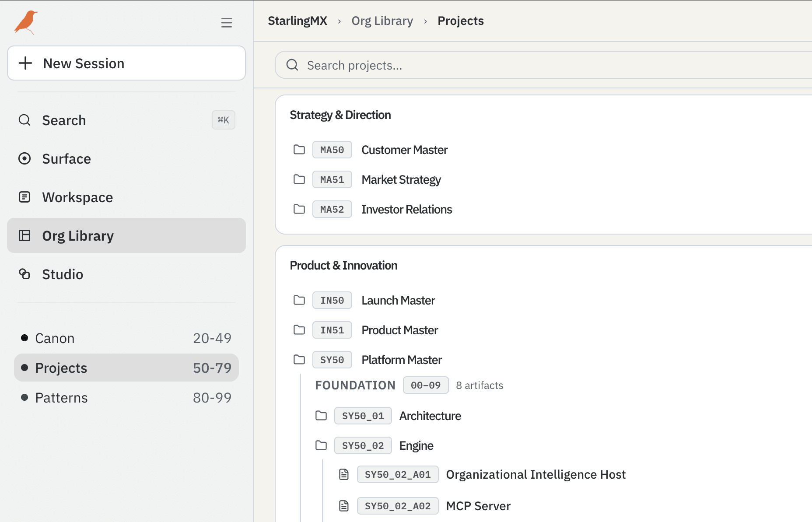Collapse the Platform Master folder
The width and height of the screenshot is (812, 522).
click(x=299, y=360)
